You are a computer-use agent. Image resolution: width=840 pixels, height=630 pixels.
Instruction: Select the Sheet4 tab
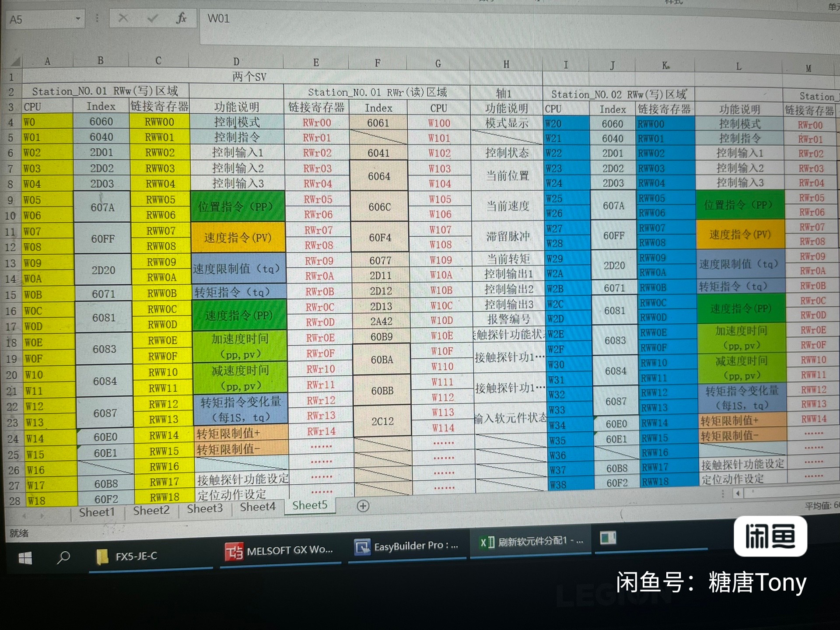(257, 507)
